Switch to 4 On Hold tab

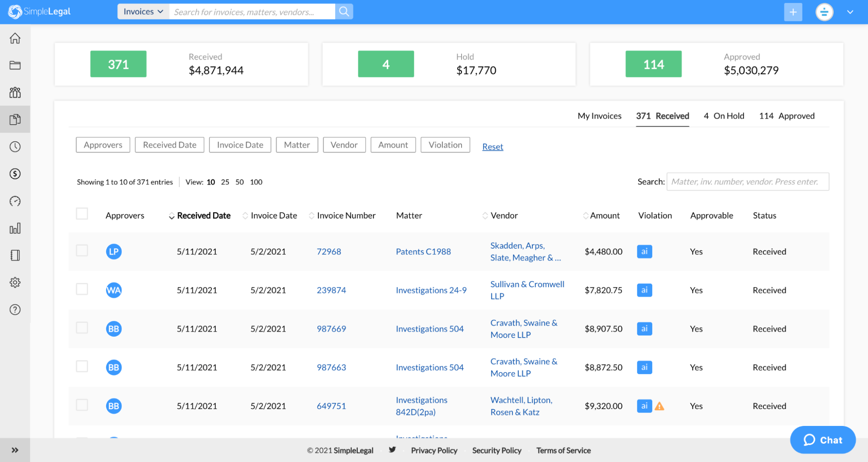tap(724, 116)
